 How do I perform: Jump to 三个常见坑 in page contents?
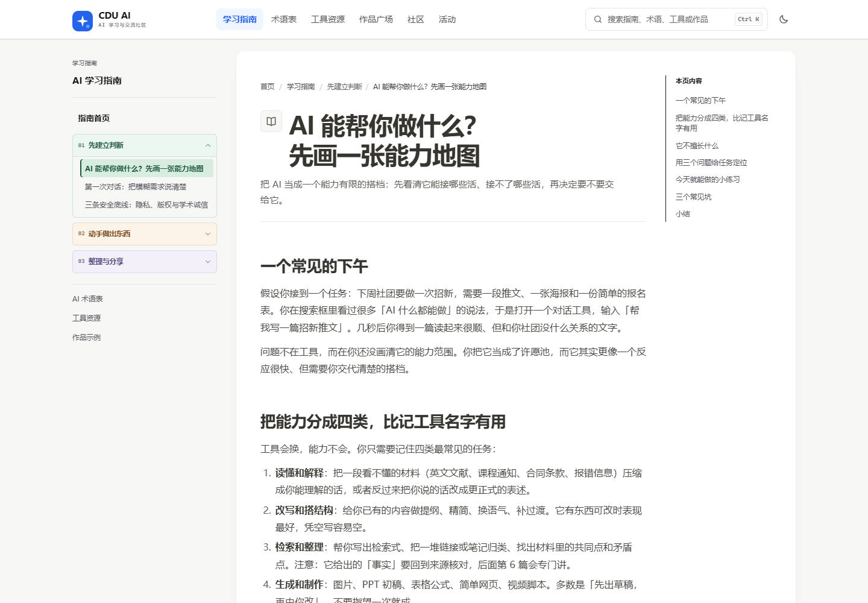(693, 197)
